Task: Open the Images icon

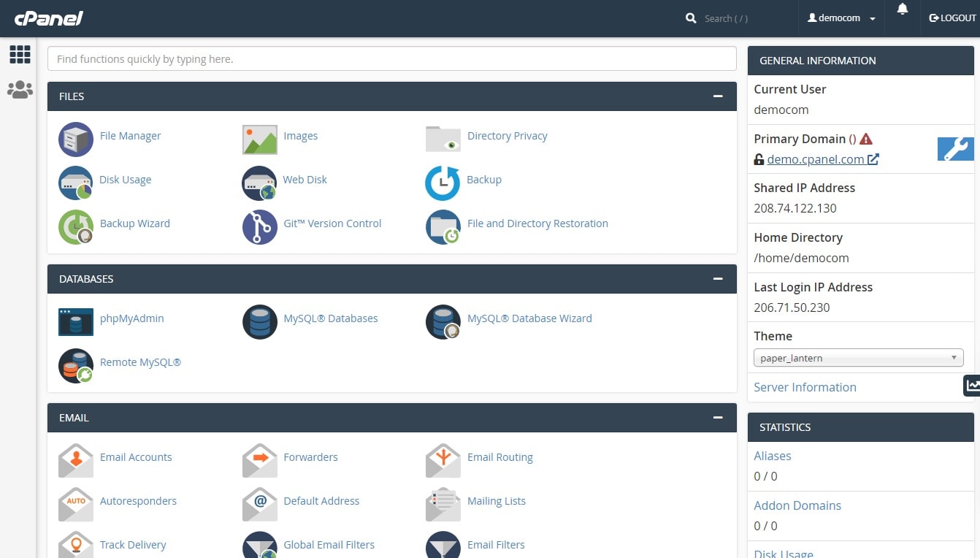Action: [260, 139]
